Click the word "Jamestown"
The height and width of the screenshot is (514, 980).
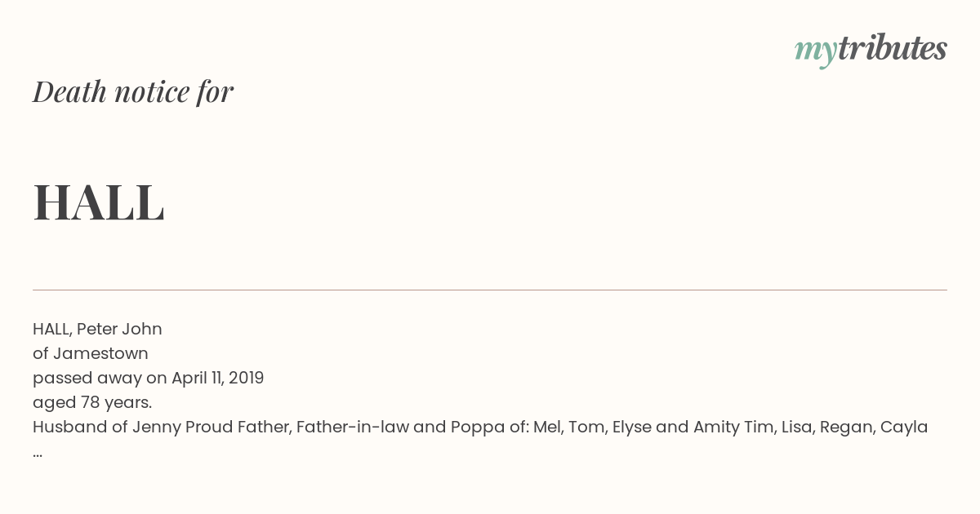(x=100, y=353)
